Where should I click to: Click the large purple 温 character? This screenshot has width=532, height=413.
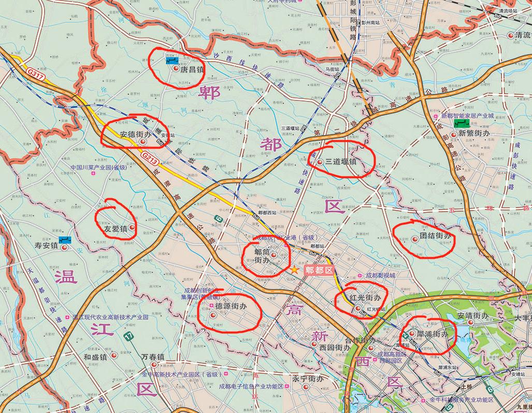[x=66, y=277]
